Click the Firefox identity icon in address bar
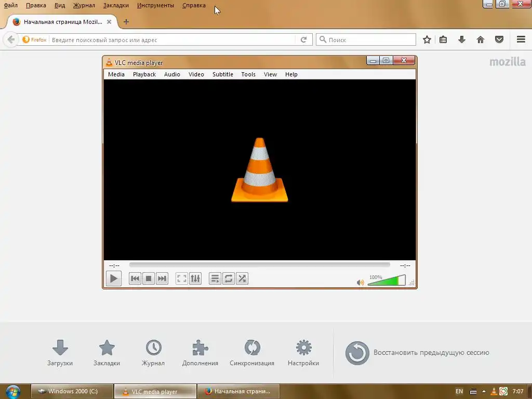532x399 pixels. (x=34, y=39)
